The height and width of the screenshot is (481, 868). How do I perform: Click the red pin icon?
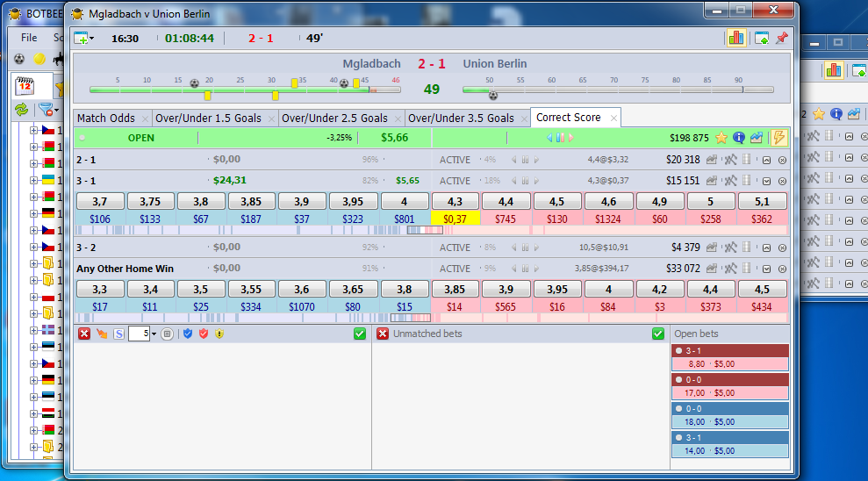782,39
